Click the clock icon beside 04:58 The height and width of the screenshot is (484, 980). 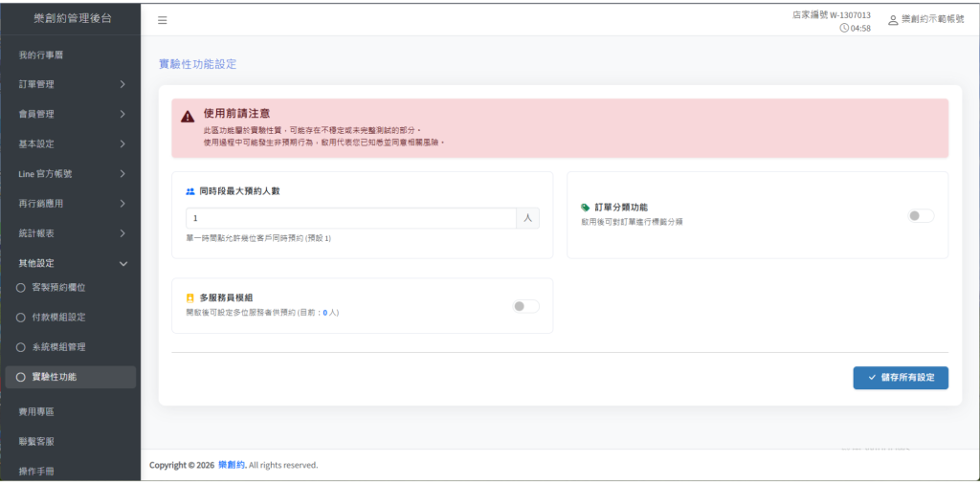(844, 29)
